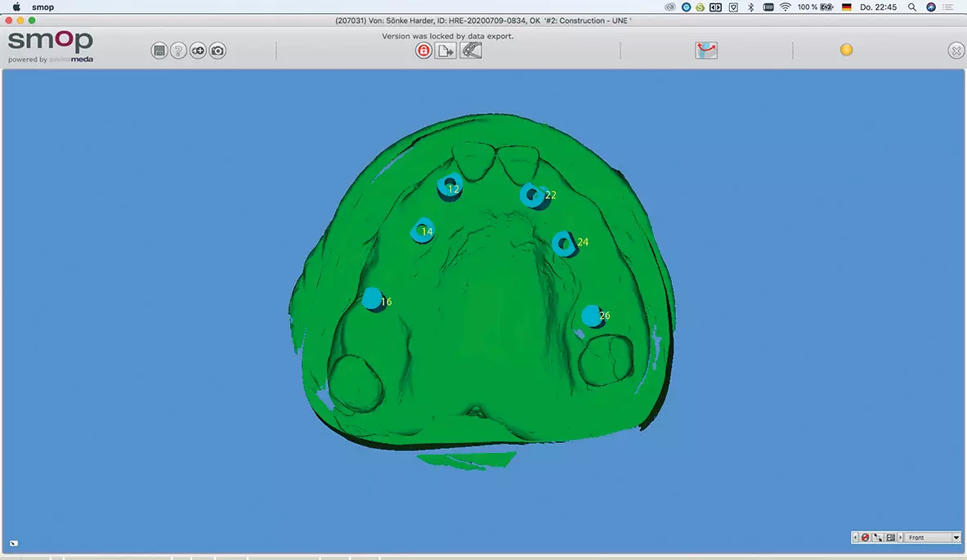This screenshot has width=967, height=560.
Task: Click the Bluetooth menu bar icon
Action: click(x=750, y=7)
